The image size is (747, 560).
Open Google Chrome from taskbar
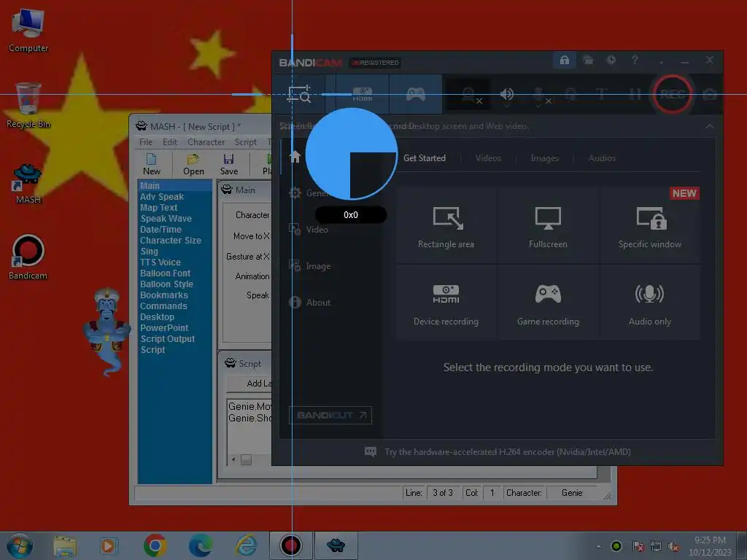coord(155,545)
